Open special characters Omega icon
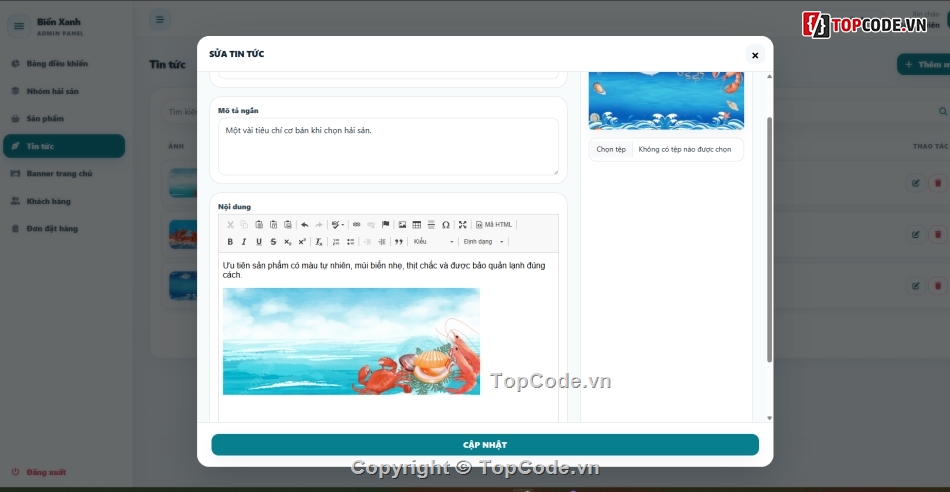Screen dimensions: 950x492 coord(446,225)
